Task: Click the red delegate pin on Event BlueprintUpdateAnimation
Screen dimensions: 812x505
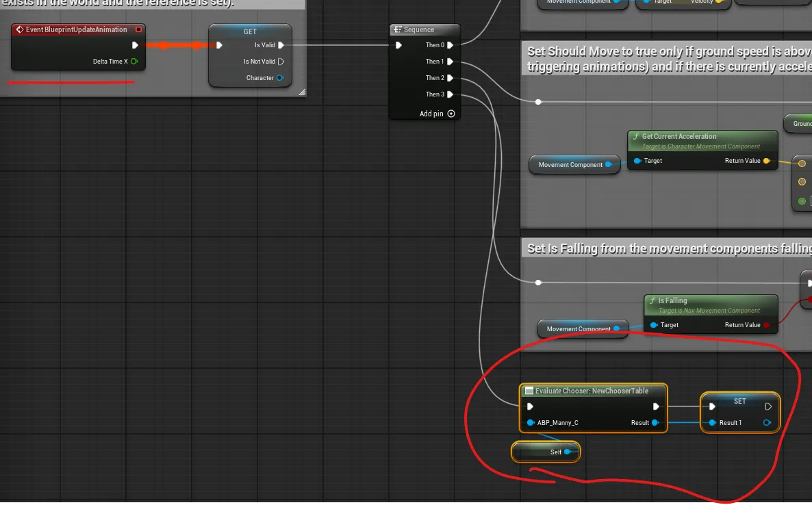Action: 138,29
